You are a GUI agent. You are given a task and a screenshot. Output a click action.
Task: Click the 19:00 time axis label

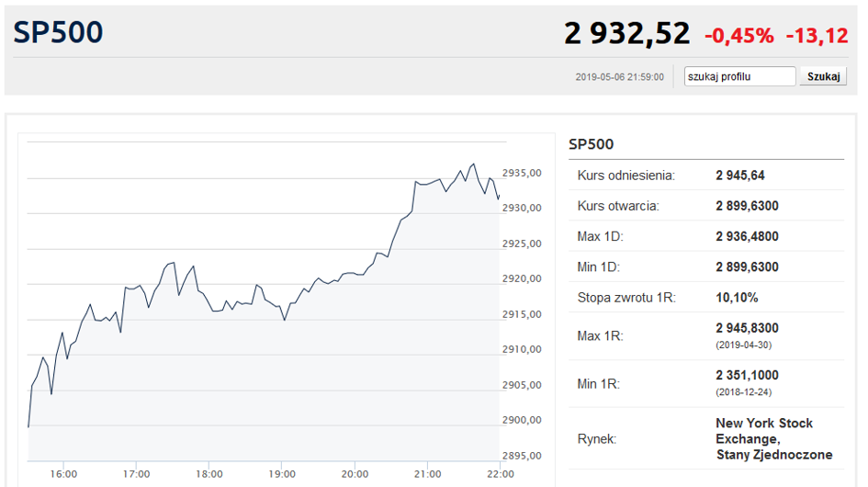pos(282,474)
